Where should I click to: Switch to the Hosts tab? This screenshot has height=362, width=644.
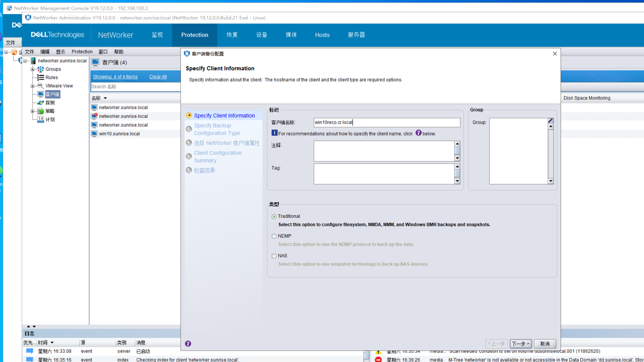pyautogui.click(x=322, y=35)
